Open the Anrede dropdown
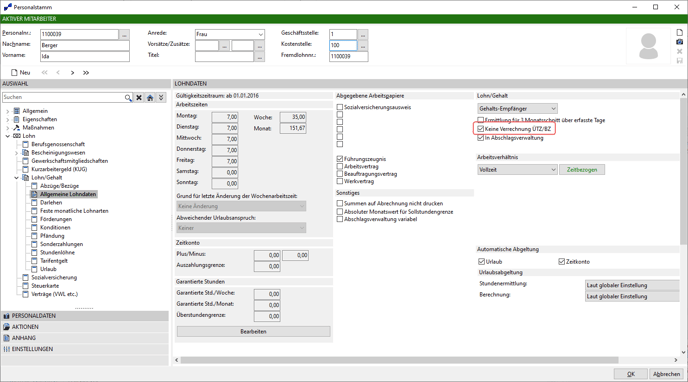Screen dimensions: 688x382 (x=260, y=34)
